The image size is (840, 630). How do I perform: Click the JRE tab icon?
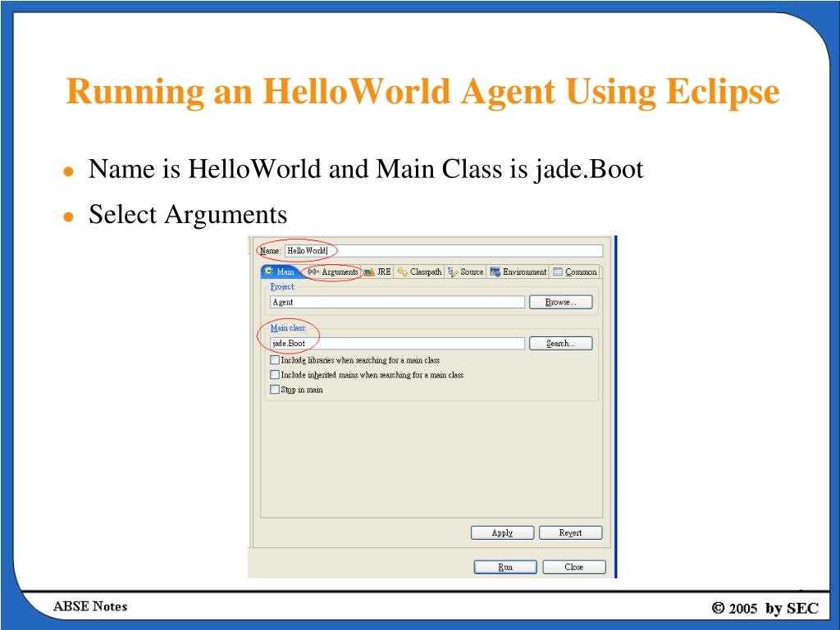(369, 272)
